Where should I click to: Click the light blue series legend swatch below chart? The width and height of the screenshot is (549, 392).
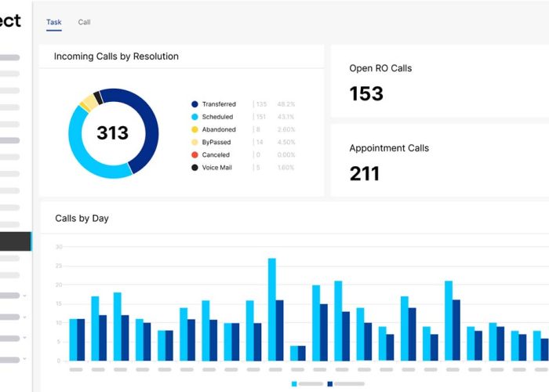click(x=295, y=383)
